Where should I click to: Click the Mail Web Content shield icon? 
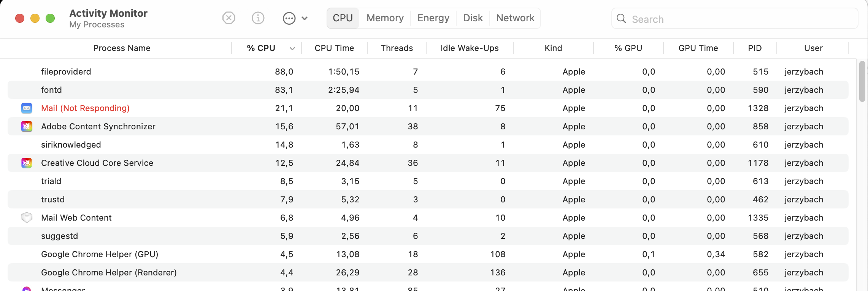[27, 218]
